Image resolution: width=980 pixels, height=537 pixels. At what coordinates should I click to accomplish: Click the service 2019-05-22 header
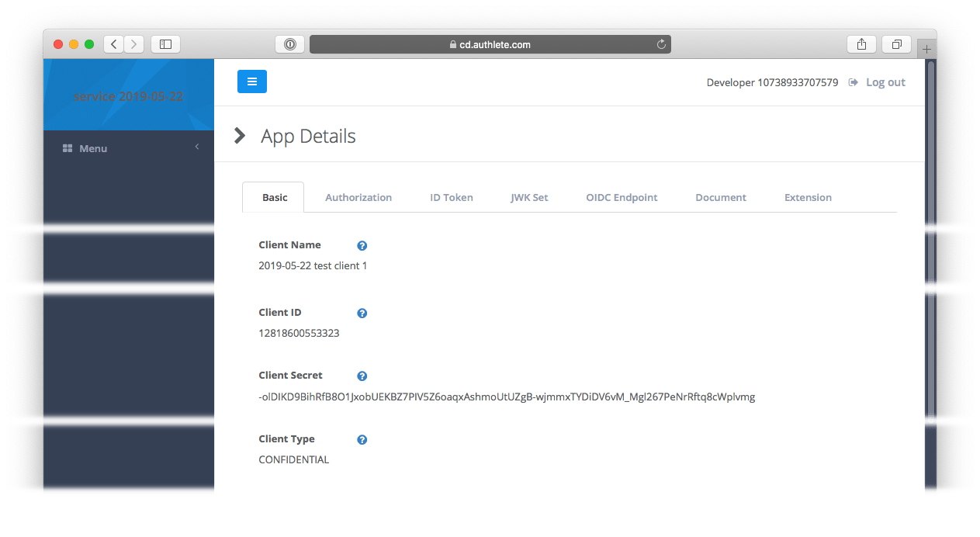pos(128,96)
